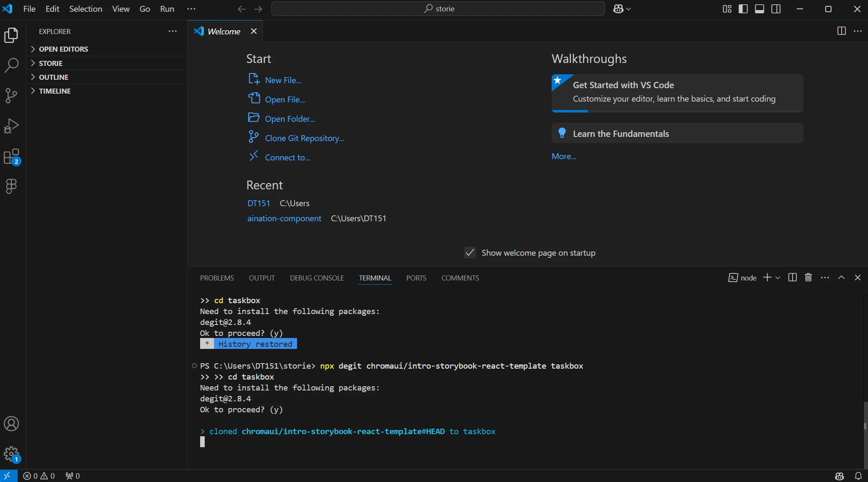This screenshot has width=868, height=482.
Task: Open the Explorer view in activity bar
Action: coord(11,35)
